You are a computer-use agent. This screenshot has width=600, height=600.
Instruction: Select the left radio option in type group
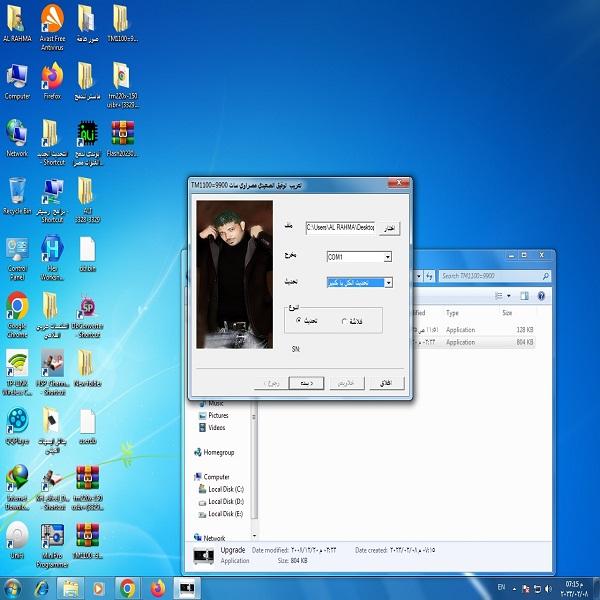[x=299, y=320]
